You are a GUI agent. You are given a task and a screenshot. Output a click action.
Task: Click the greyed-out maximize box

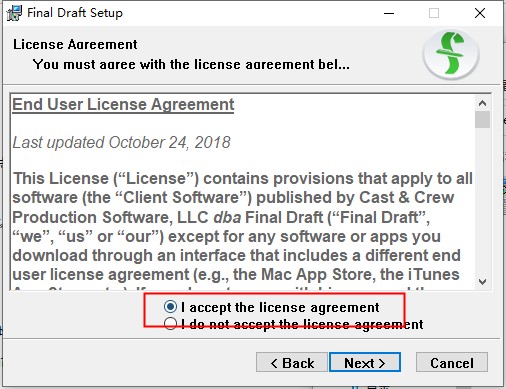coord(434,13)
